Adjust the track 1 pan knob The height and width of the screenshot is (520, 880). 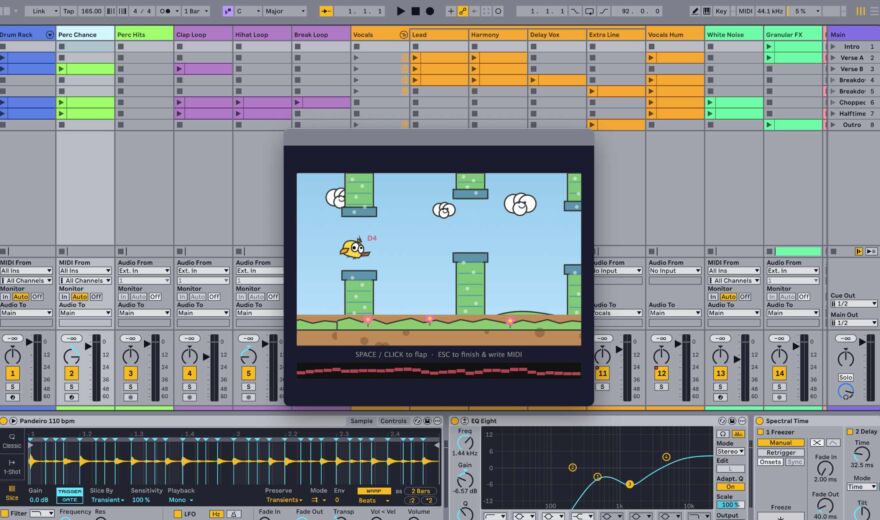pos(12,355)
